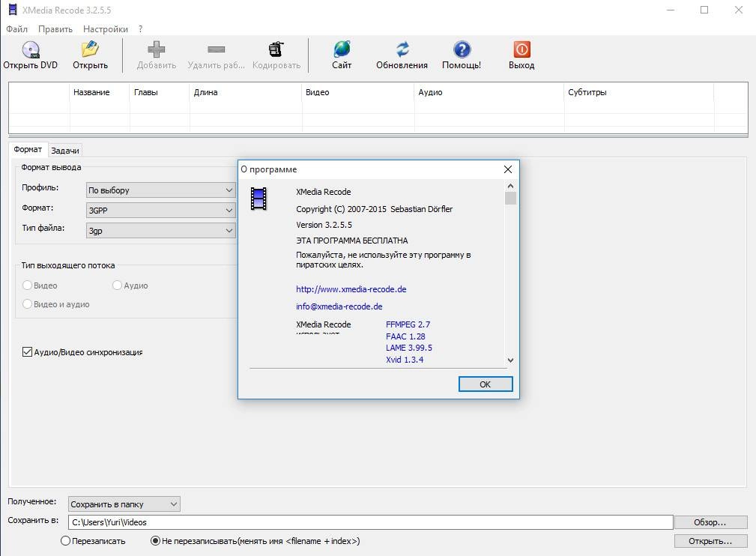Click the Сохранить в path field
This screenshot has width=756, height=556.
tap(371, 522)
